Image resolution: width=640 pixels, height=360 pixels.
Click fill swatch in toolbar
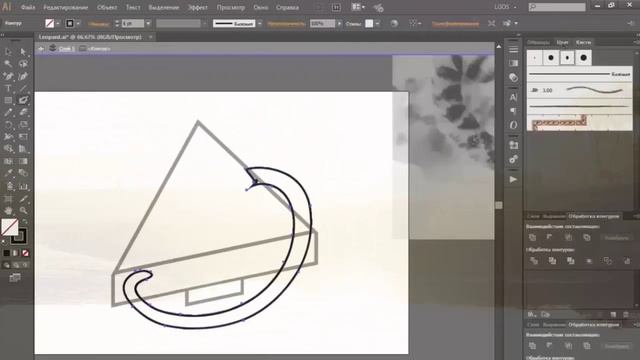point(9,227)
